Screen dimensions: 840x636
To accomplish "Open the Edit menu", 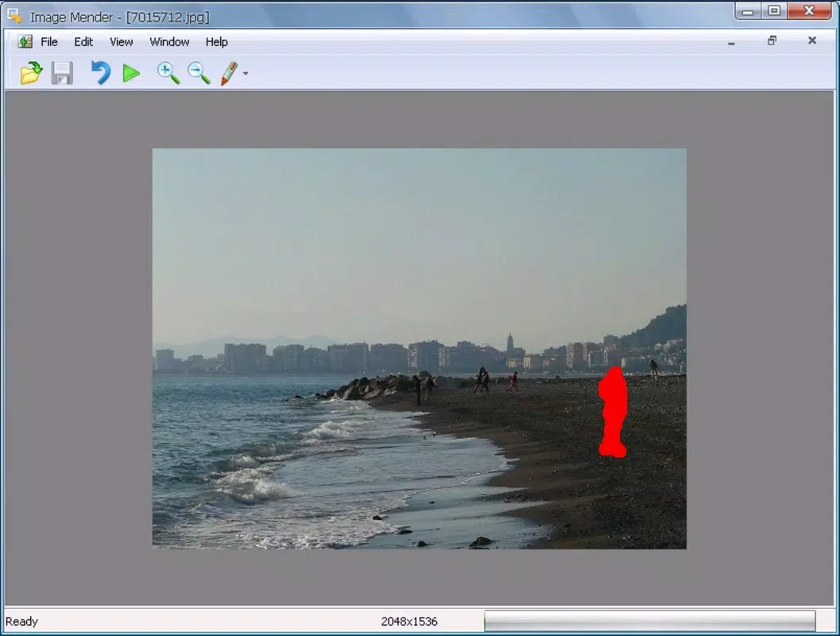I will point(83,42).
